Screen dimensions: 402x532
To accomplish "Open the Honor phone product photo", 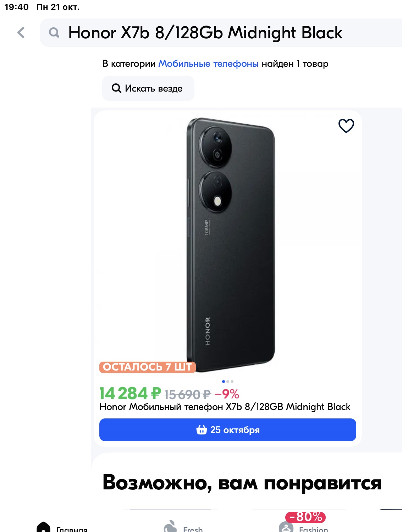I will pyautogui.click(x=230, y=241).
